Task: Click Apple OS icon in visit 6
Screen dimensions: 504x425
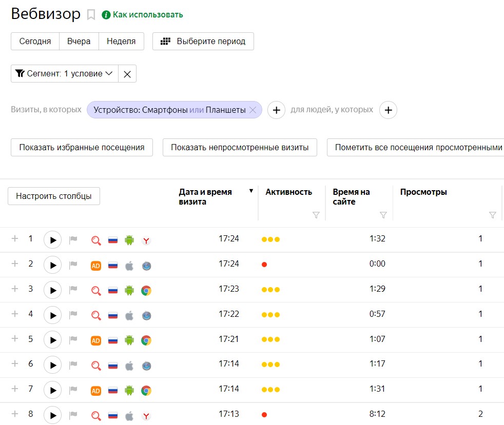Action: (x=129, y=366)
